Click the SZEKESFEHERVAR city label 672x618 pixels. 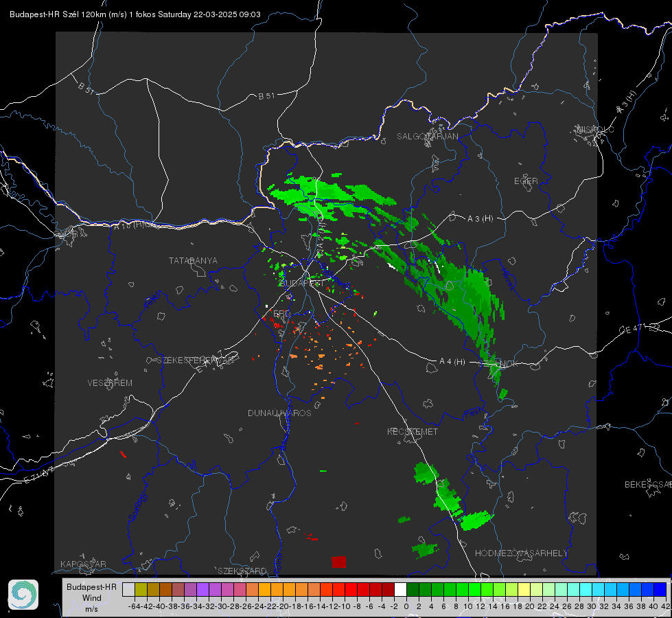196,360
